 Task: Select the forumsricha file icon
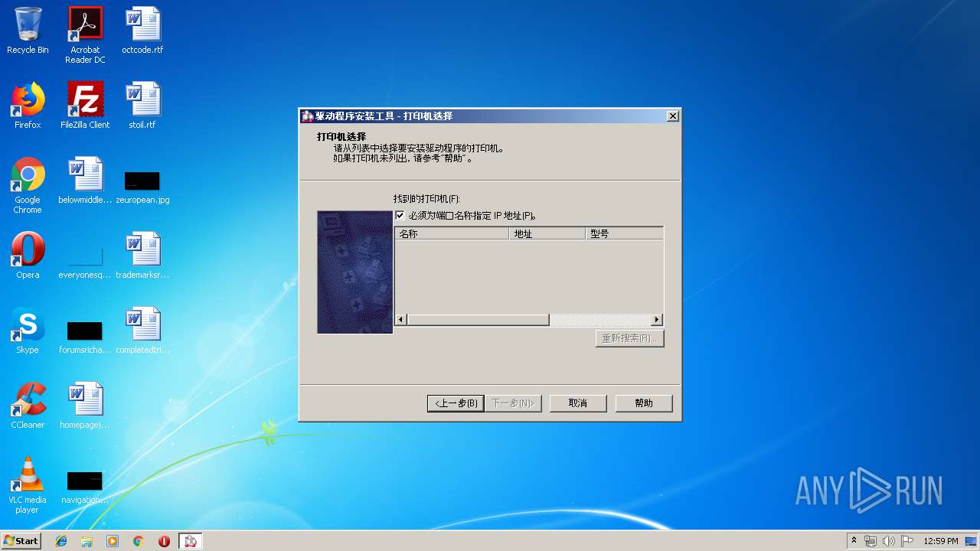[85, 337]
